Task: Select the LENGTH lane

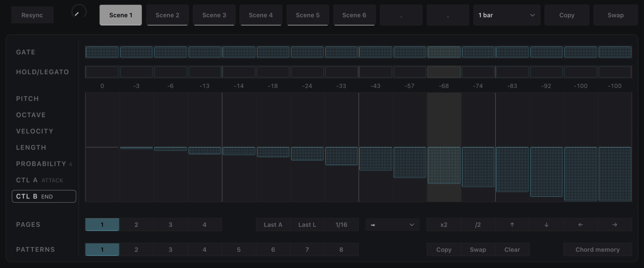Action: [31, 147]
